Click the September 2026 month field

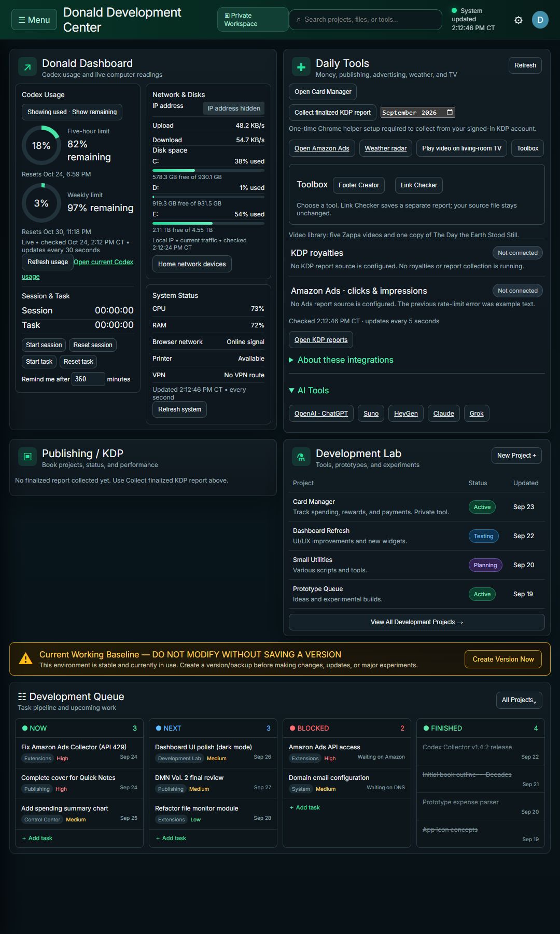coord(417,112)
